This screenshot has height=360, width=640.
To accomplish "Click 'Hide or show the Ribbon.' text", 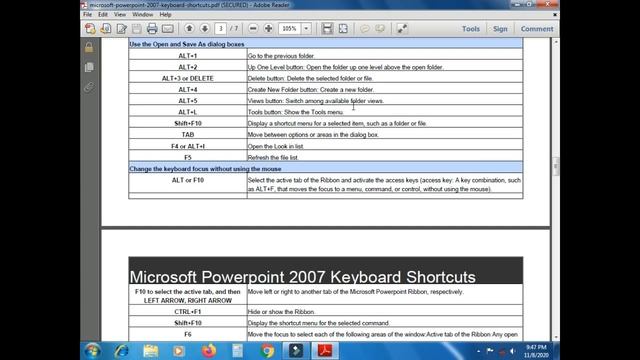I will coord(281,312).
